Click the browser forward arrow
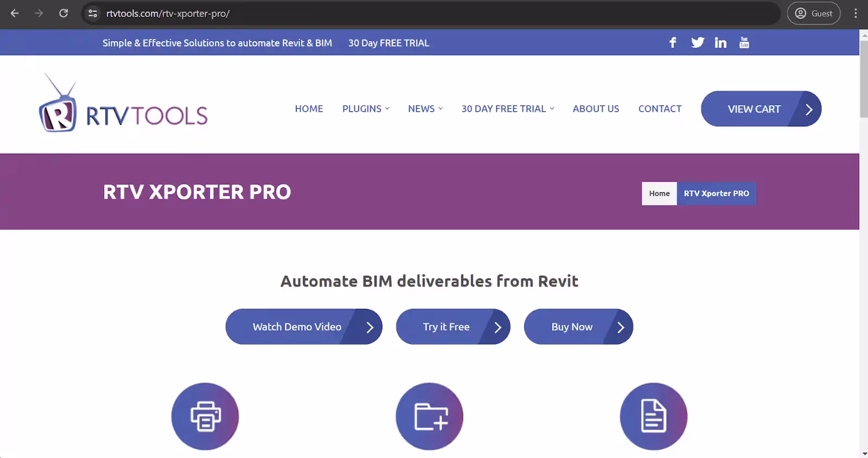 pos(39,13)
